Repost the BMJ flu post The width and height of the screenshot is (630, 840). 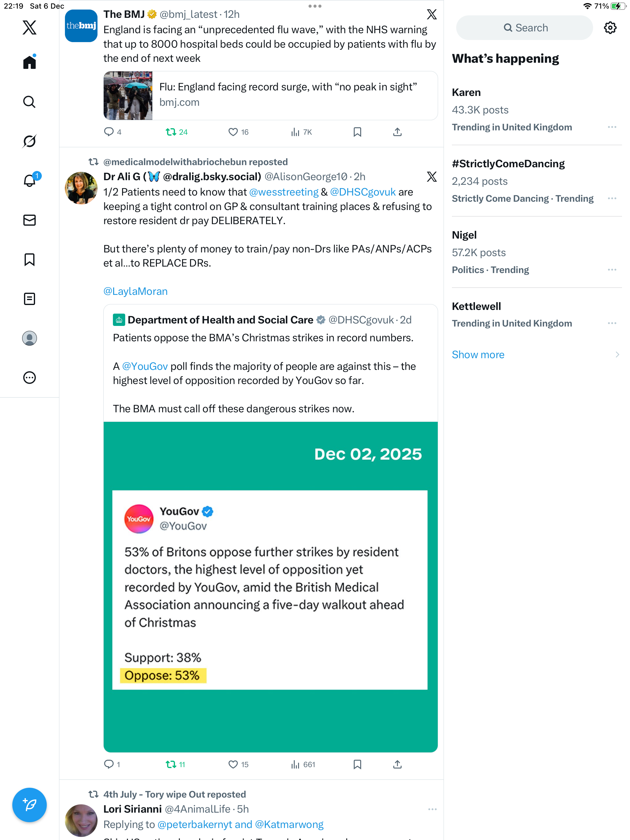point(171,132)
